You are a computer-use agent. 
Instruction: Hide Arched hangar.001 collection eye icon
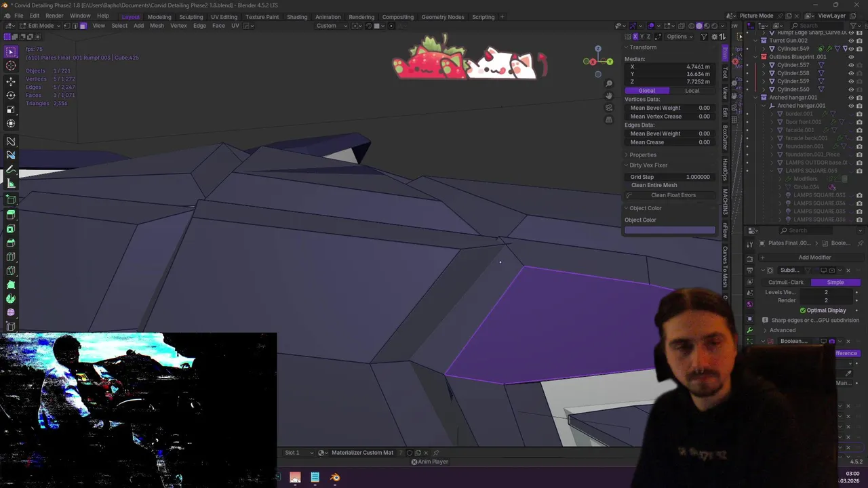tap(851, 98)
